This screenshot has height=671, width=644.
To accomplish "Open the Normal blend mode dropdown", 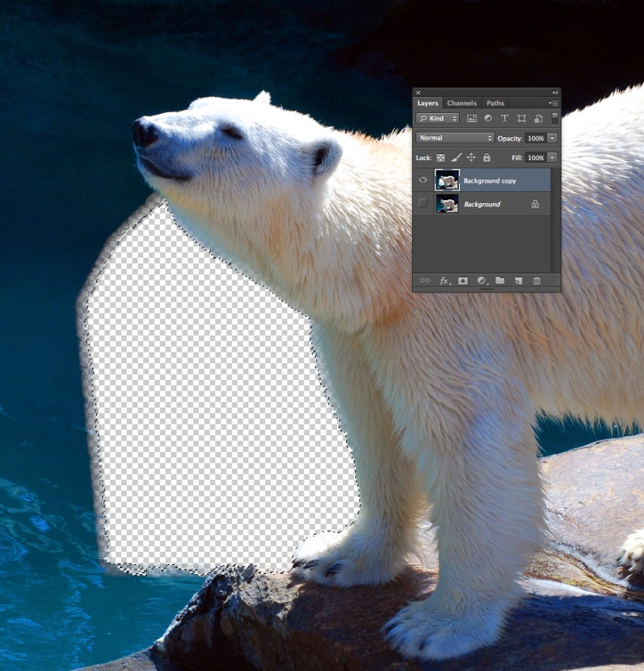I will (455, 138).
